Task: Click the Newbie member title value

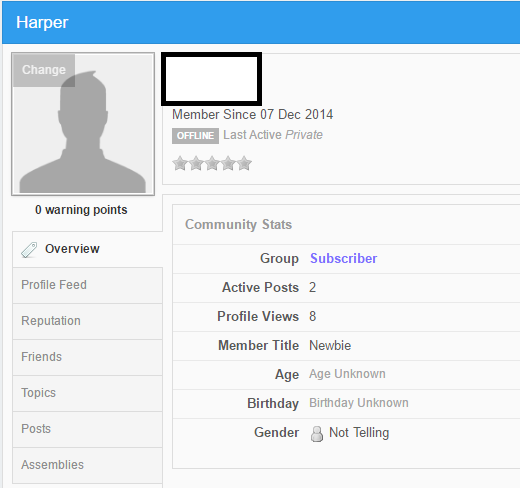Action: [x=330, y=345]
